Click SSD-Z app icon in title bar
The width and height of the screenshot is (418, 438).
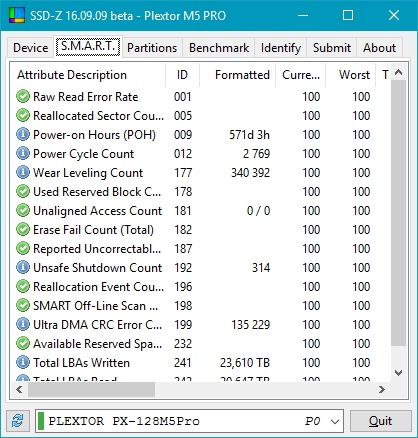tap(17, 15)
